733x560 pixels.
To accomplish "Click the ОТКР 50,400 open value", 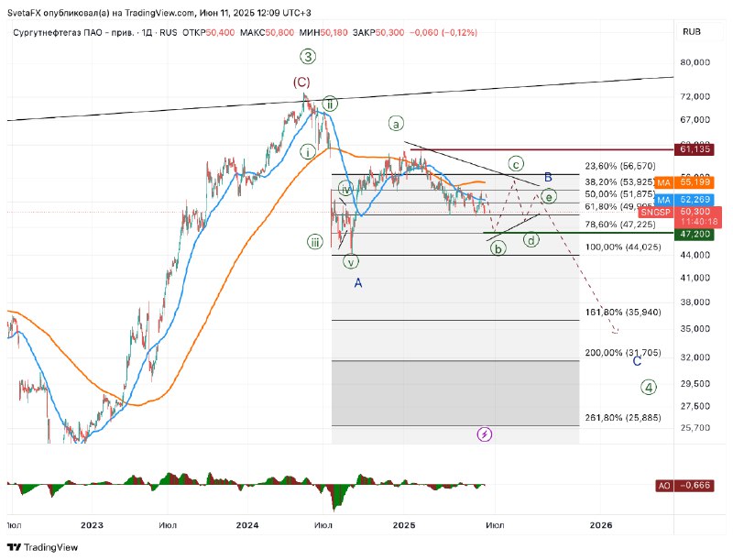I will pyautogui.click(x=209, y=32).
